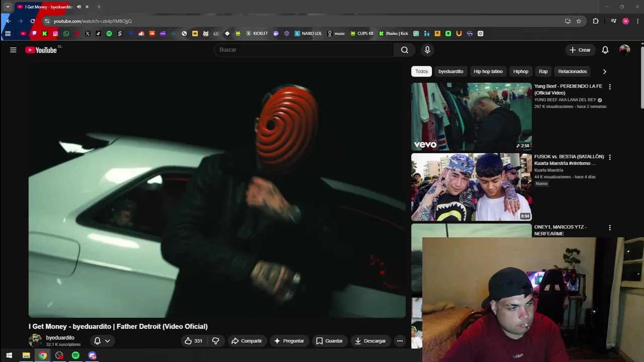The image size is (644, 362).
Task: Open the Chrome profile N avatar
Action: click(x=626, y=21)
